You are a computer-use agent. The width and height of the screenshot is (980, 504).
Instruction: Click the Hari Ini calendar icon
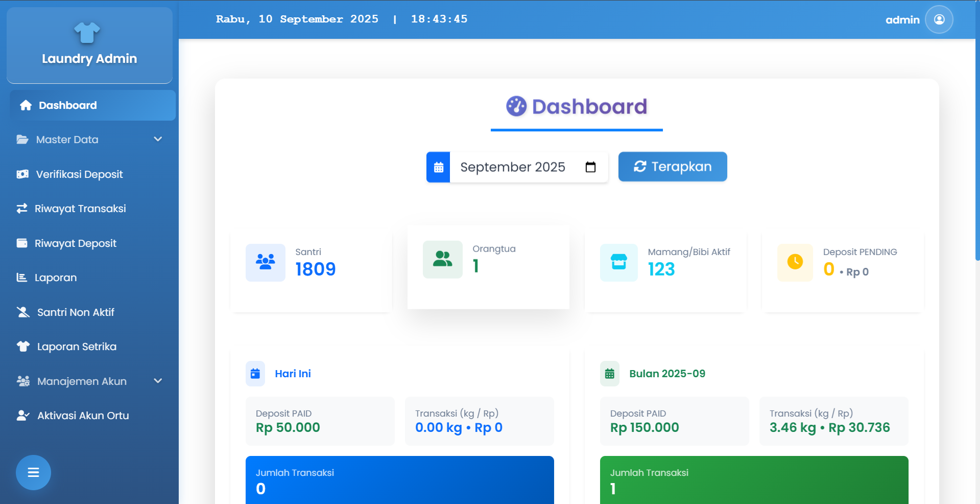255,374
